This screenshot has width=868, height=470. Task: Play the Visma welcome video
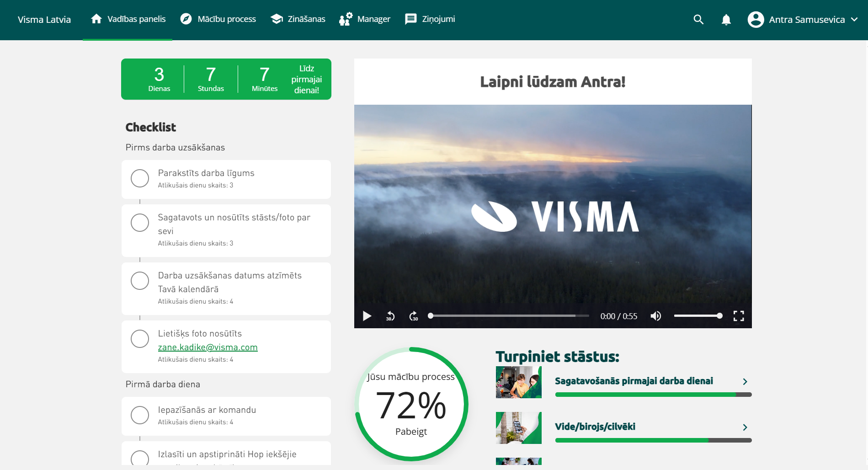(x=367, y=316)
